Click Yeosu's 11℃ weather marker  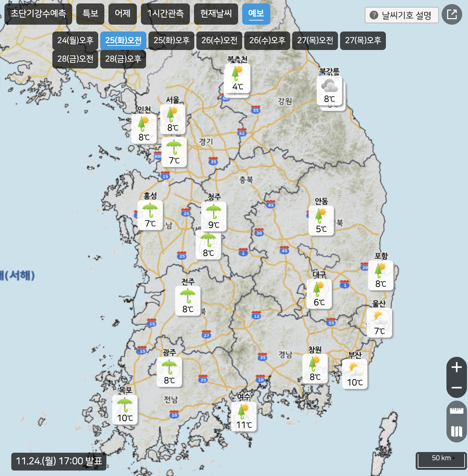(244, 416)
